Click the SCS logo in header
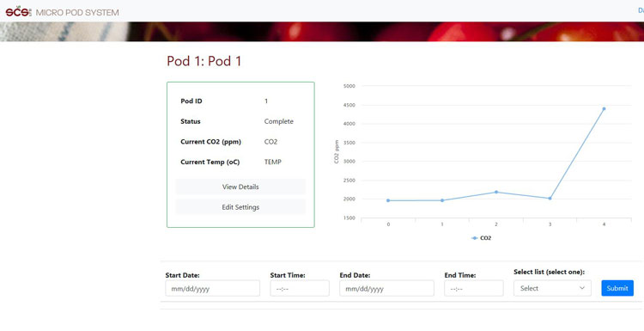This screenshot has width=644, height=331. tap(19, 11)
